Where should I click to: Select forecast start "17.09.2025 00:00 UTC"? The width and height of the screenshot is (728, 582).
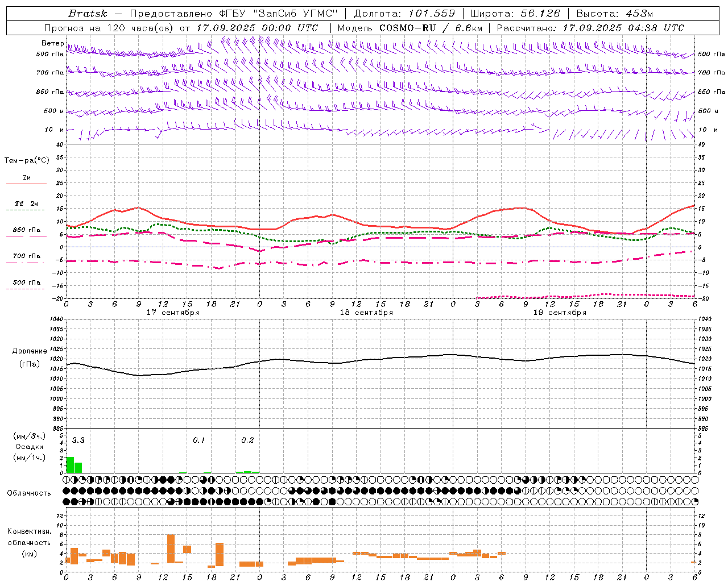[x=257, y=28]
